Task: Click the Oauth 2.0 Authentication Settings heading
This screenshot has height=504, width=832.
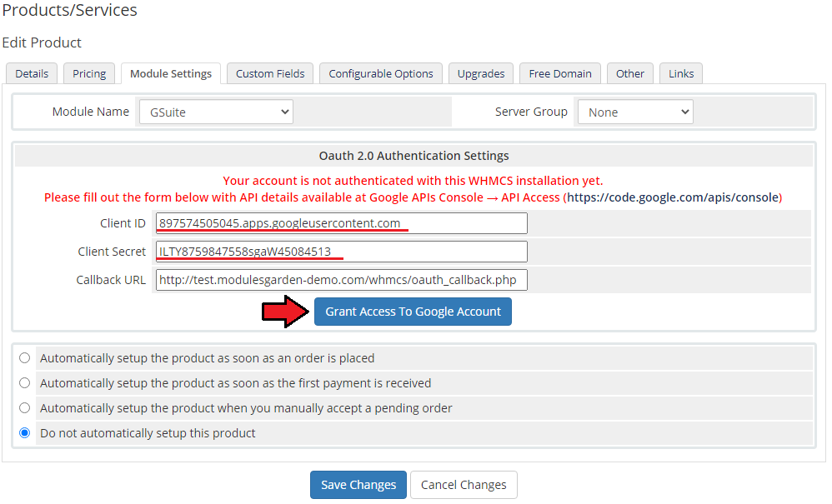Action: click(413, 156)
